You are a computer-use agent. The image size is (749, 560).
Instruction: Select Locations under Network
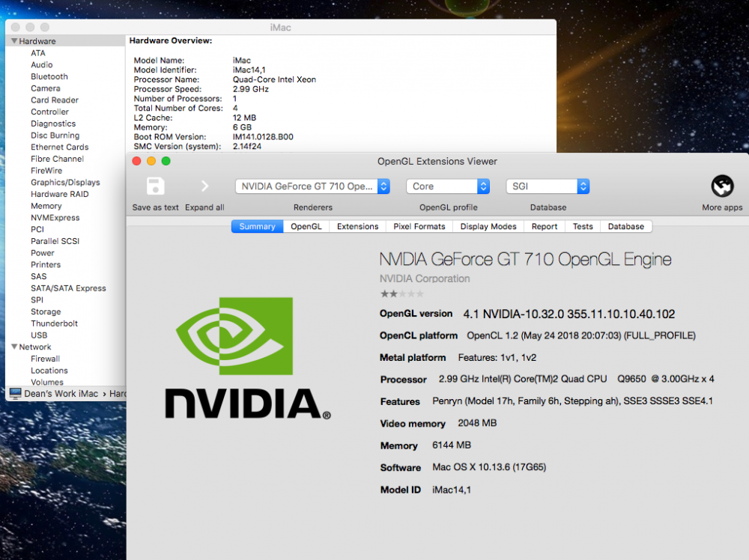point(49,371)
